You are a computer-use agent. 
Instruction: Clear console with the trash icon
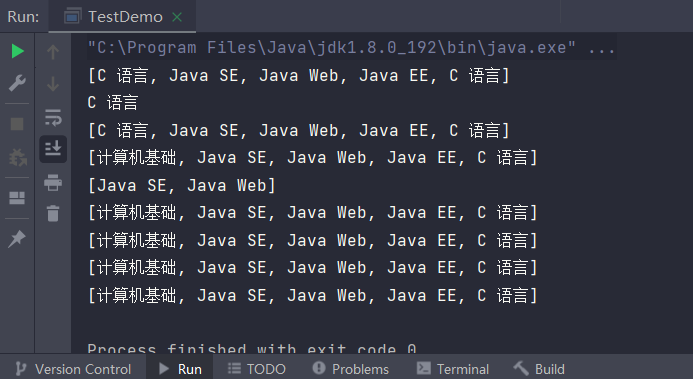53,213
